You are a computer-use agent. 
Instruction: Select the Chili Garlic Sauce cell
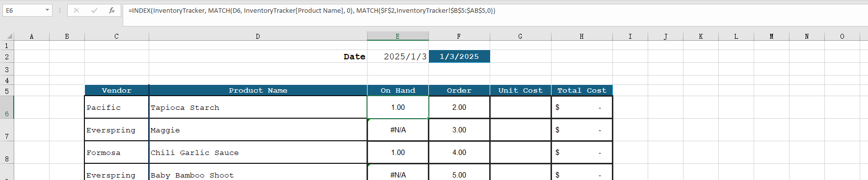coord(258,152)
